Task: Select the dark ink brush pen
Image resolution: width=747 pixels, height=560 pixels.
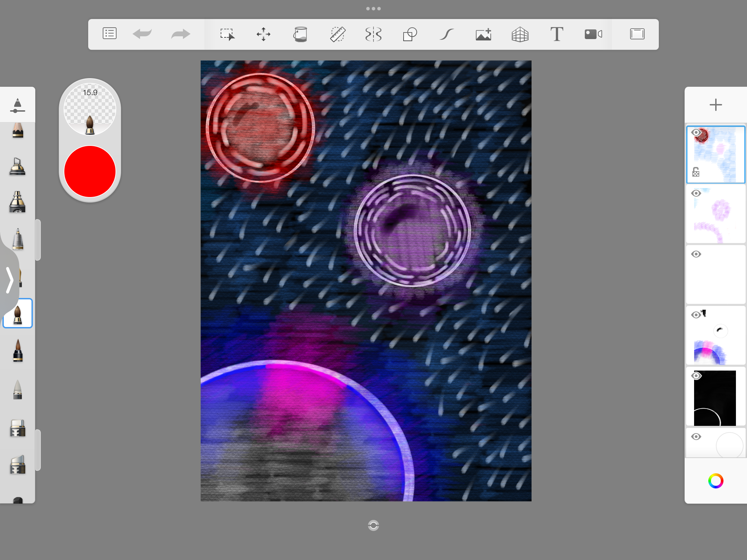Action: tap(18, 351)
